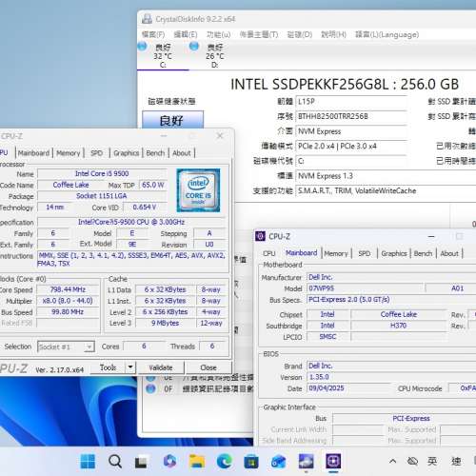Image resolution: width=476 pixels, height=476 pixels.
Task: Open 編輯(E) menu in CrystalDiskInfo
Action: (186, 34)
